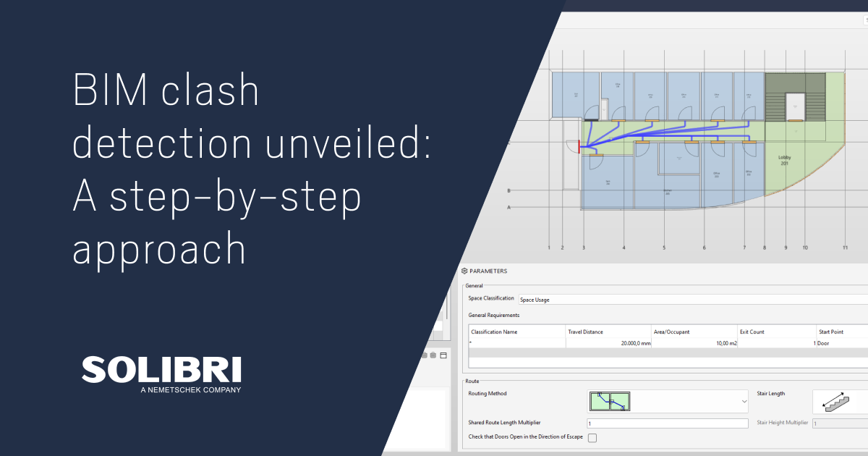Click the Door start point cell
The image size is (868, 456).
pos(842,343)
